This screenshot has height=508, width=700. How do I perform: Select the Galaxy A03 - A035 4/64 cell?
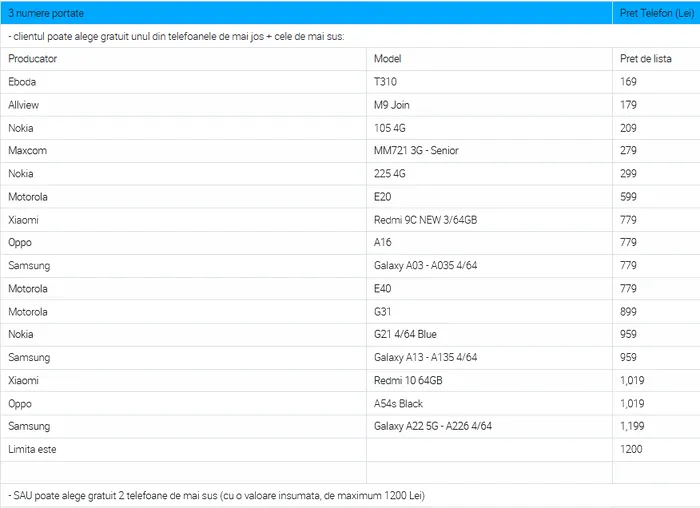(x=489, y=266)
